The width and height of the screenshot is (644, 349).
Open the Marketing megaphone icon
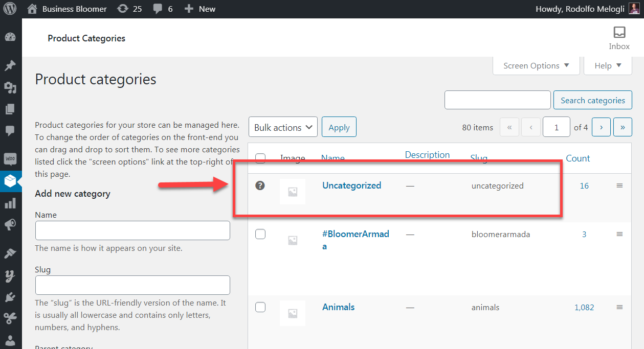(10, 225)
